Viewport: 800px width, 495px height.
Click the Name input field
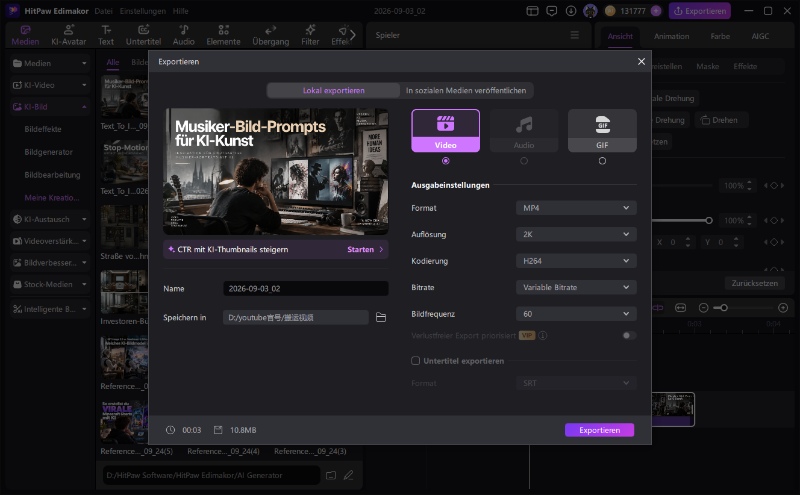306,288
